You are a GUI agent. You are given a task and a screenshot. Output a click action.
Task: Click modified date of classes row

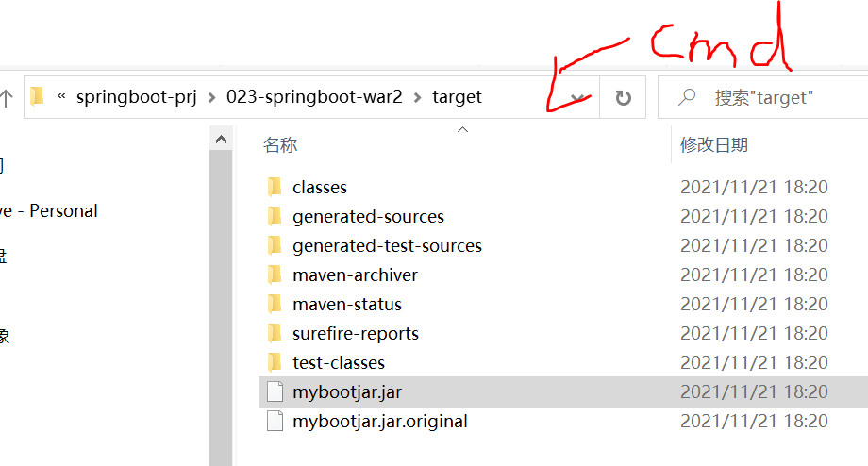coord(754,187)
